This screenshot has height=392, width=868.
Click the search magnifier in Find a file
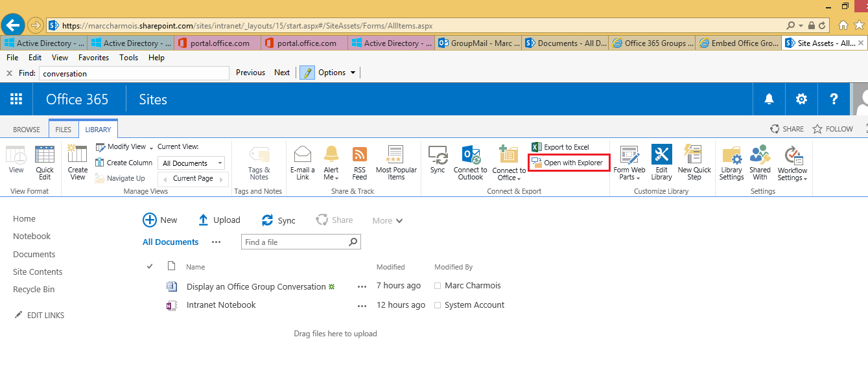(353, 242)
